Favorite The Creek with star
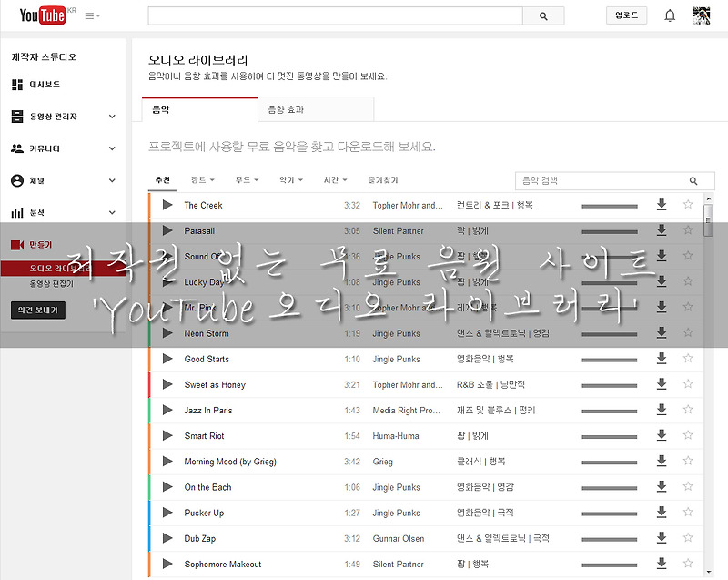The width and height of the screenshot is (728, 580). pos(688,204)
